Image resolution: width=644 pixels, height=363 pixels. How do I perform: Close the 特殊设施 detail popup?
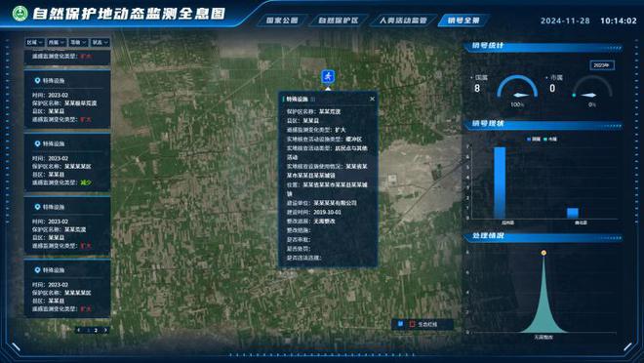(372, 99)
